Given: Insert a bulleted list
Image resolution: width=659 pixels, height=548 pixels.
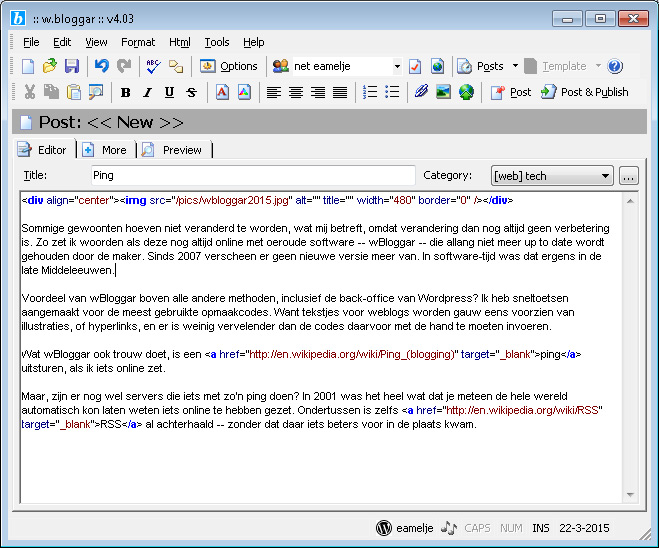Looking at the screenshot, I should (x=392, y=92).
